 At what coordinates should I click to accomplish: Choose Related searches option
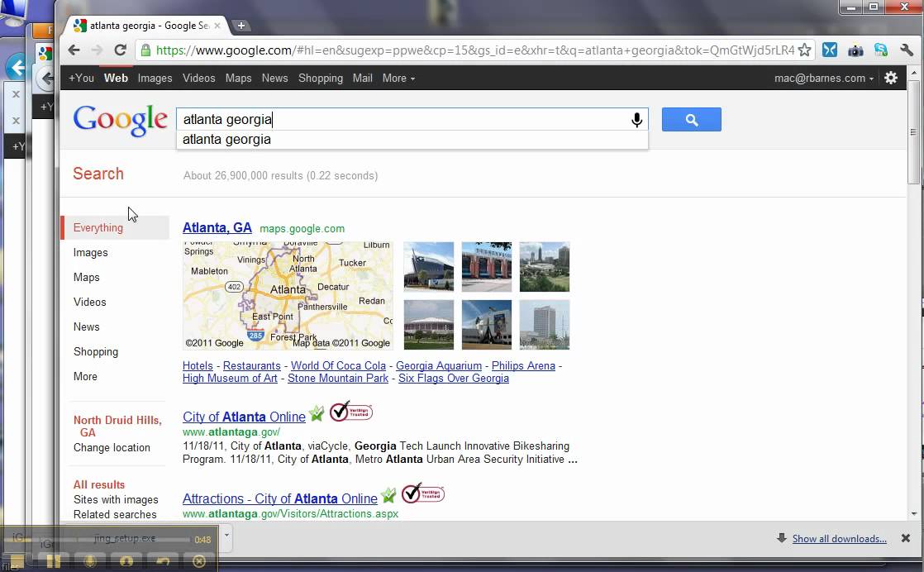point(115,514)
